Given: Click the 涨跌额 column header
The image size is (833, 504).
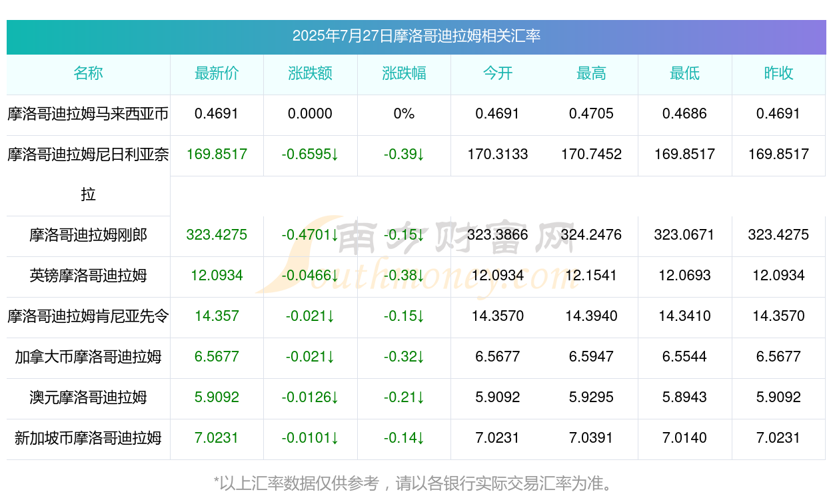Looking at the screenshot, I should pos(311,74).
